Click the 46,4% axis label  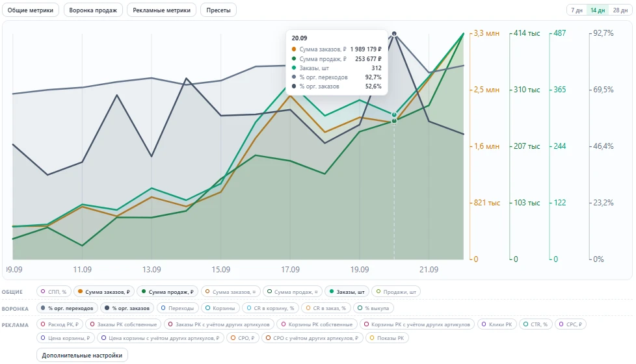click(603, 146)
